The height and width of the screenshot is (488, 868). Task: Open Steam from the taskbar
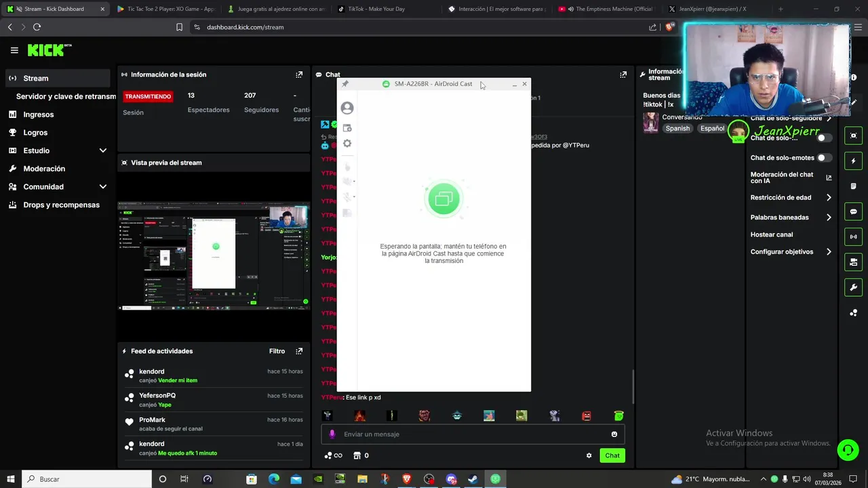coord(473,479)
